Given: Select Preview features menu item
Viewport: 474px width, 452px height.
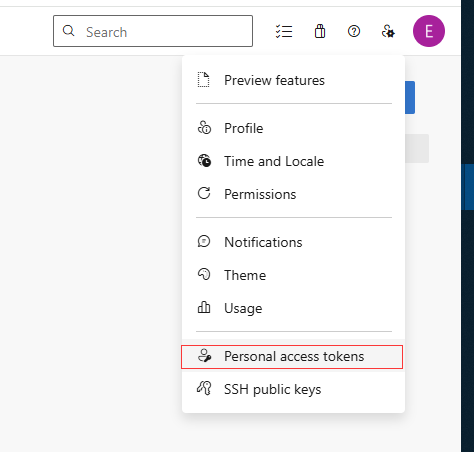Looking at the screenshot, I should click(293, 80).
